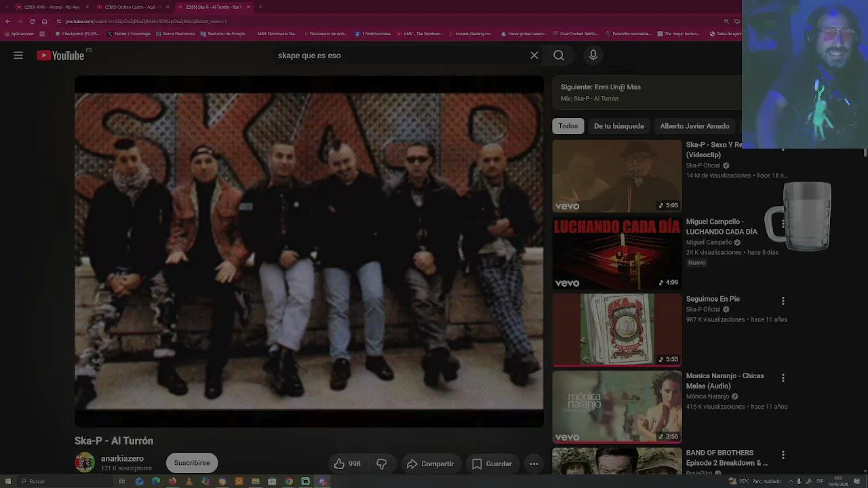This screenshot has width=868, height=488.
Task: Select the 'De tu búsqueda' filter chip
Action: (x=619, y=126)
